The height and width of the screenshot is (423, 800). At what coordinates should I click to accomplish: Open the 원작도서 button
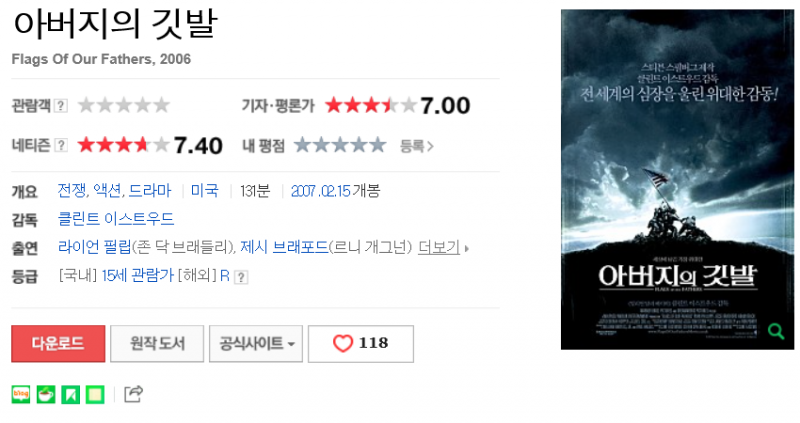(157, 343)
